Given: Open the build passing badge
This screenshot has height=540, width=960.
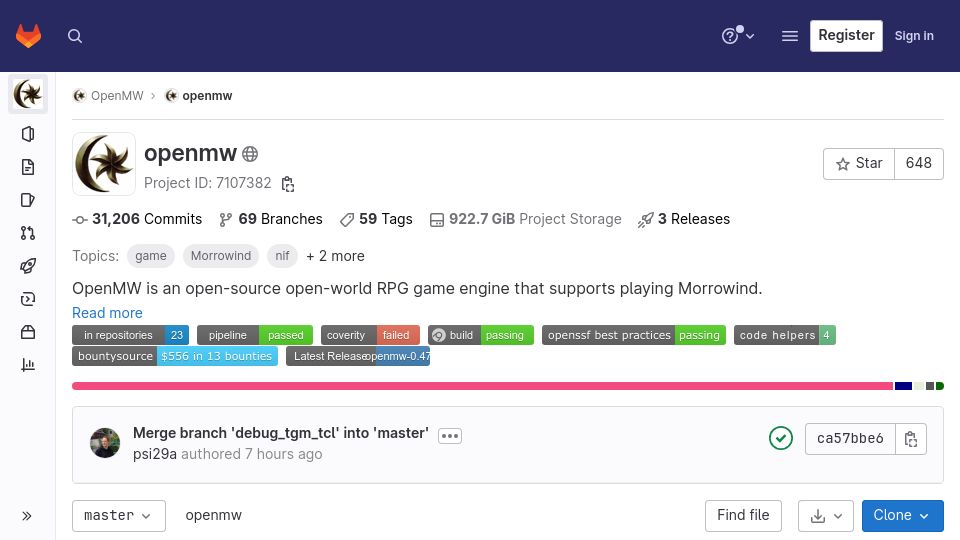Looking at the screenshot, I should click(x=481, y=335).
